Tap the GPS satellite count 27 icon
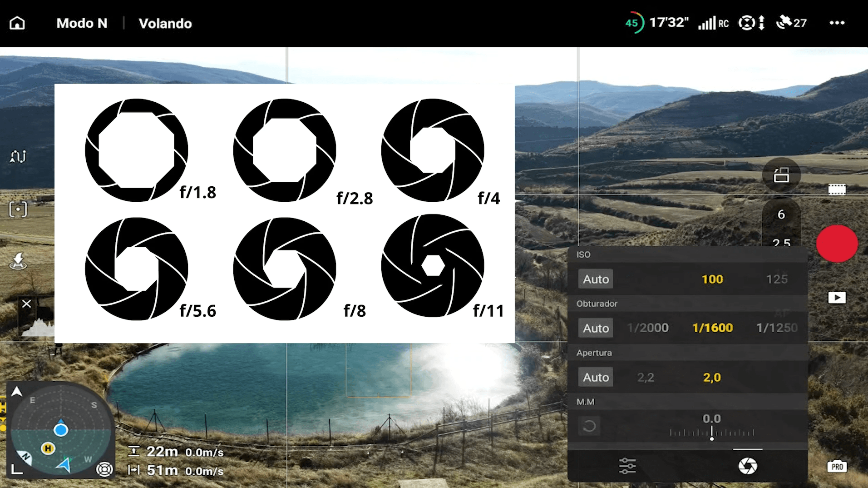The image size is (868, 488). (x=791, y=23)
